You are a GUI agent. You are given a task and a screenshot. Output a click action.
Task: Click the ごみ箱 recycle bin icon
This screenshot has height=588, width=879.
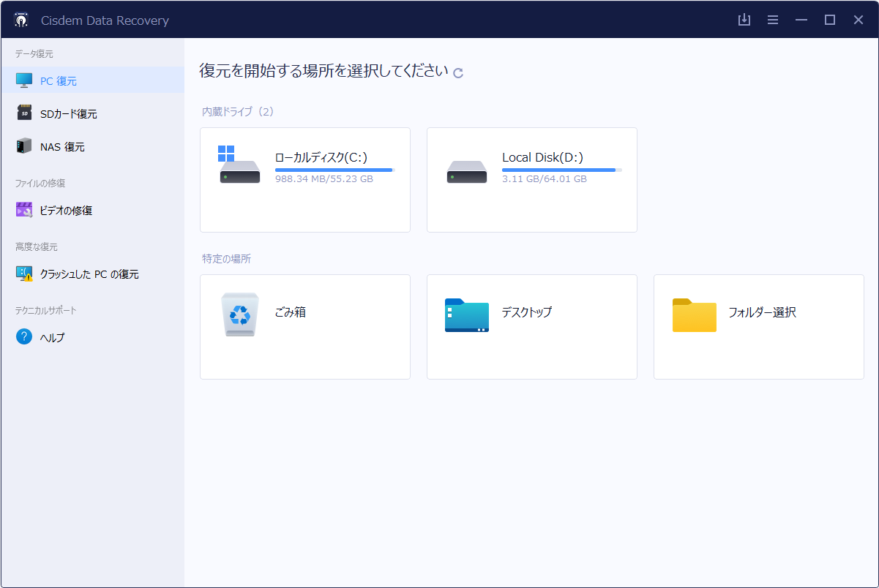coord(240,314)
